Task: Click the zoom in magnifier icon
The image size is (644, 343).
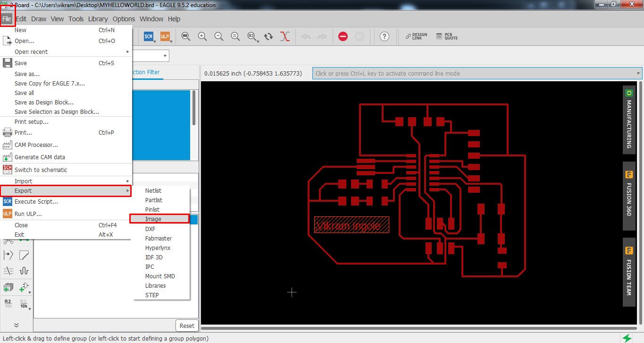Action: pyautogui.click(x=202, y=36)
